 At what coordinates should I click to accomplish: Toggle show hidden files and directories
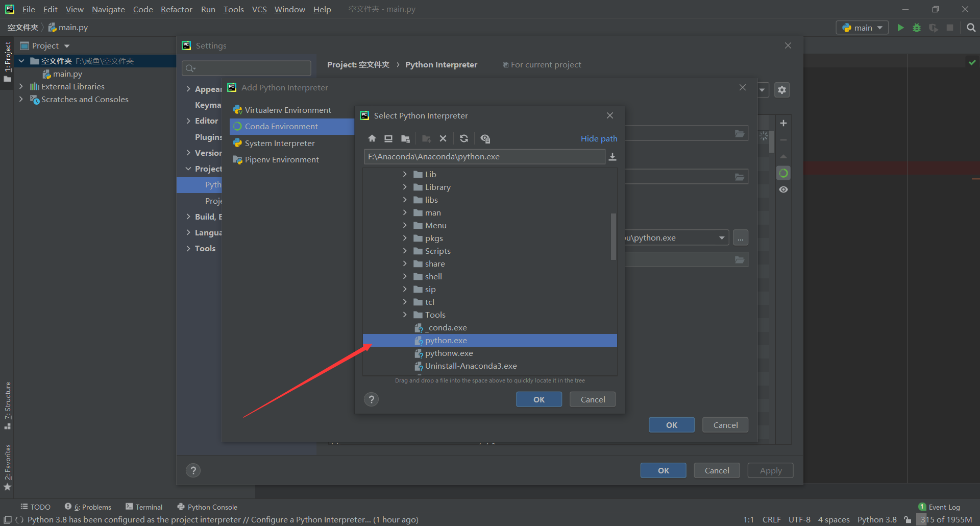coord(485,138)
